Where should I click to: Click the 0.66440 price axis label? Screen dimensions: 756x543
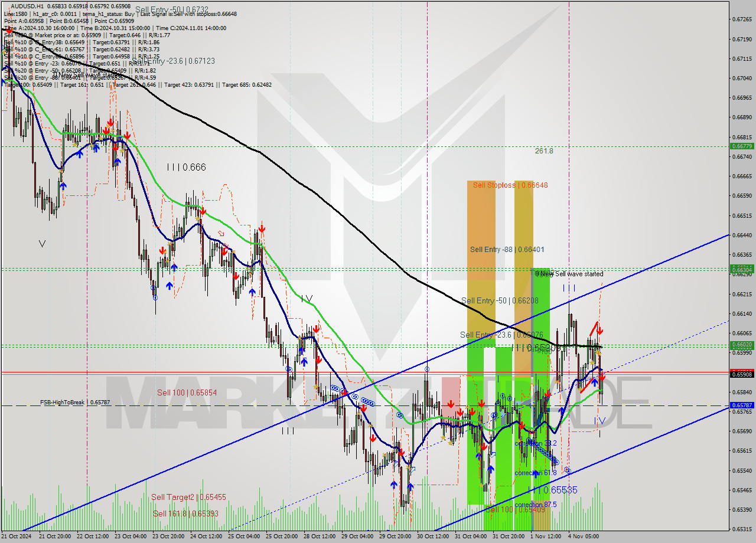(x=742, y=235)
